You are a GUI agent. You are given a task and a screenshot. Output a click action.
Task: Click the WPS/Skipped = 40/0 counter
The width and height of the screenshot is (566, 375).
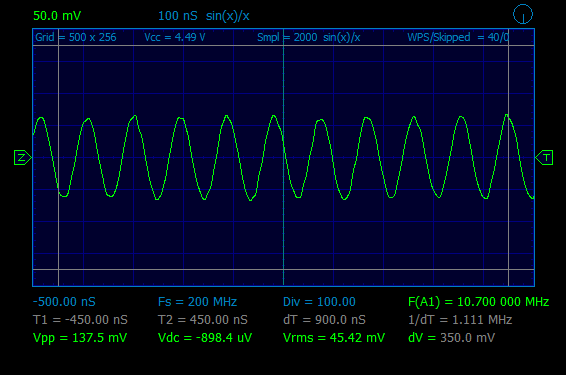(458, 37)
